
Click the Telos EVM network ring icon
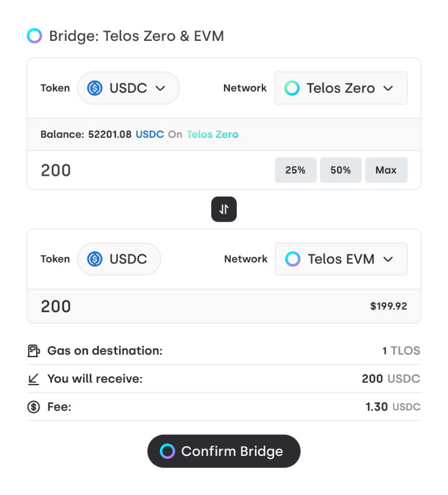coord(293,259)
